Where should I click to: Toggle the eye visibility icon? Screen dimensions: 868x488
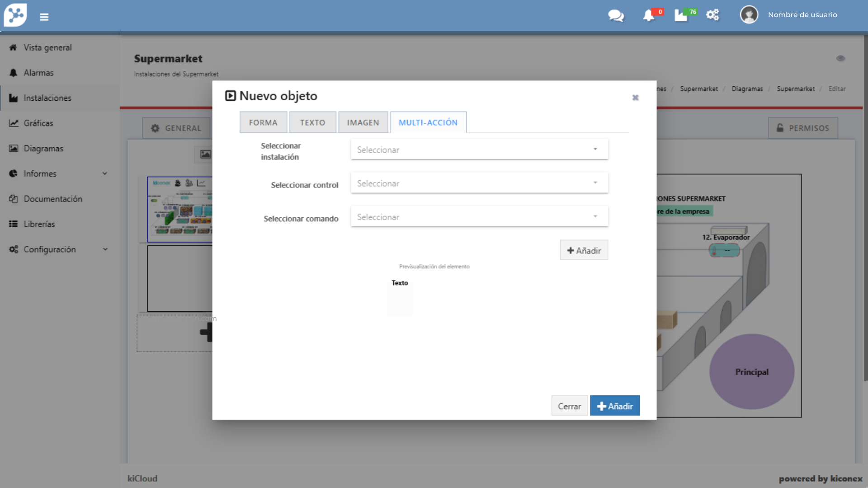840,58
